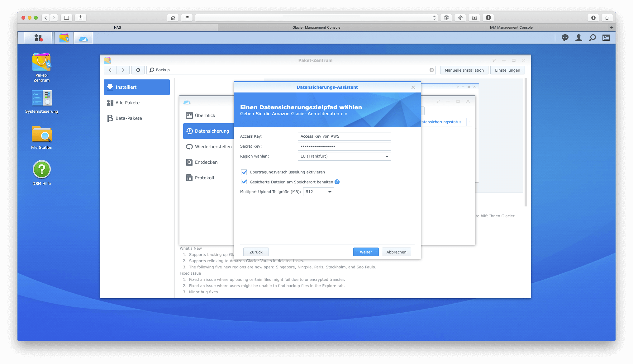
Task: Reload page in Safari address bar
Action: click(x=434, y=18)
